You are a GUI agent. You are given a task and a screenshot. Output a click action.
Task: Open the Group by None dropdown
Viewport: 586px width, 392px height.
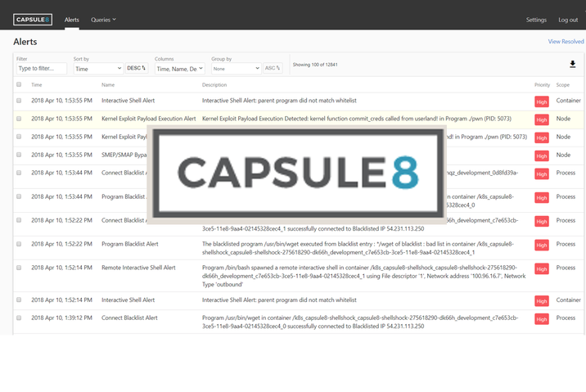point(237,69)
